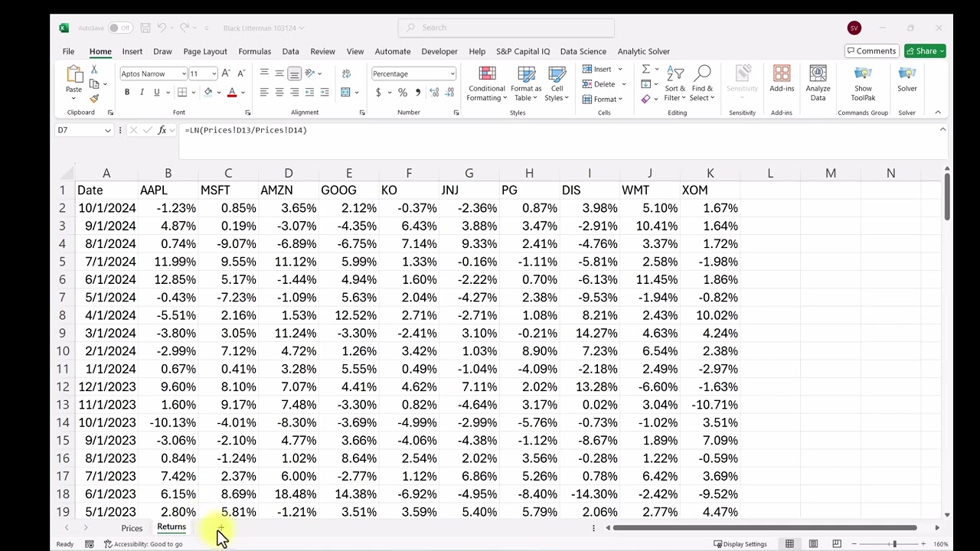Image resolution: width=980 pixels, height=551 pixels.
Task: Click the Show ToolPak command
Action: point(863,83)
